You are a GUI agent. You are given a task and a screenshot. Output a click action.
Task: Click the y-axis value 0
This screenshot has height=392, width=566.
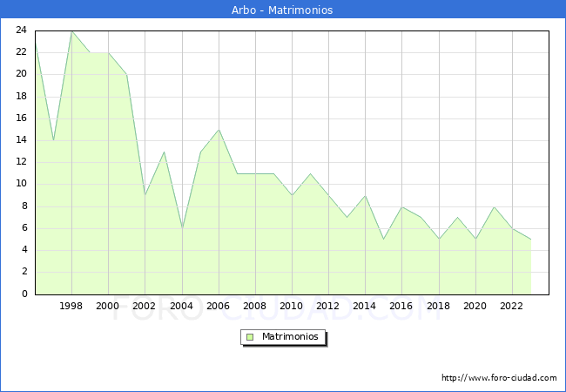(x=24, y=294)
